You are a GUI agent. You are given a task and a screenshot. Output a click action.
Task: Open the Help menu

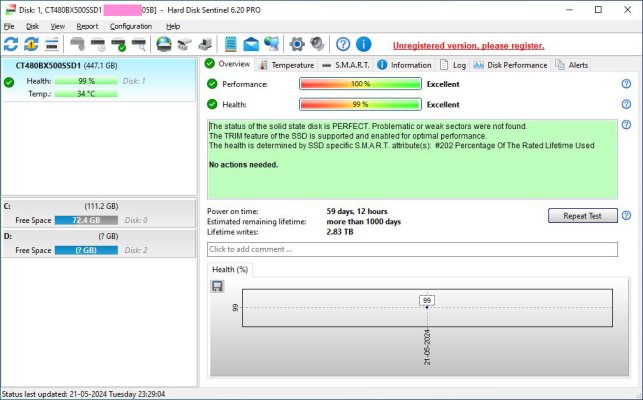pos(173,26)
